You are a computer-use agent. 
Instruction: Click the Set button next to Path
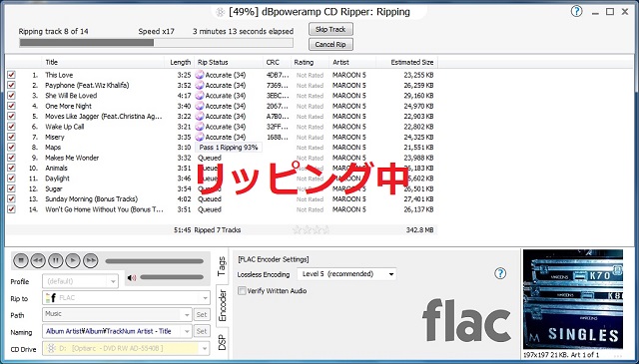tap(202, 315)
